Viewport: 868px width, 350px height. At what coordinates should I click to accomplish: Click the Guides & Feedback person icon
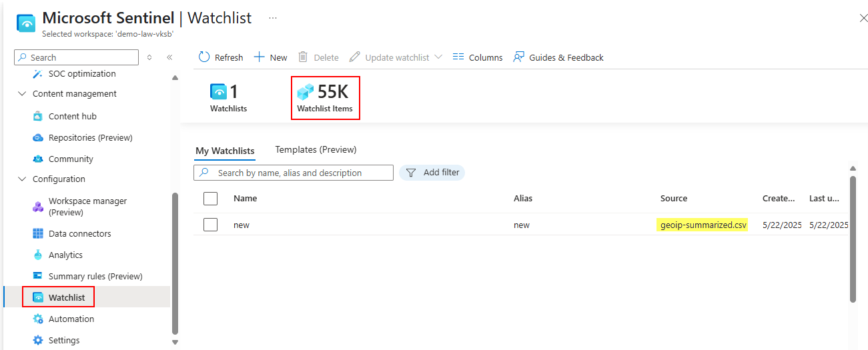tap(518, 57)
